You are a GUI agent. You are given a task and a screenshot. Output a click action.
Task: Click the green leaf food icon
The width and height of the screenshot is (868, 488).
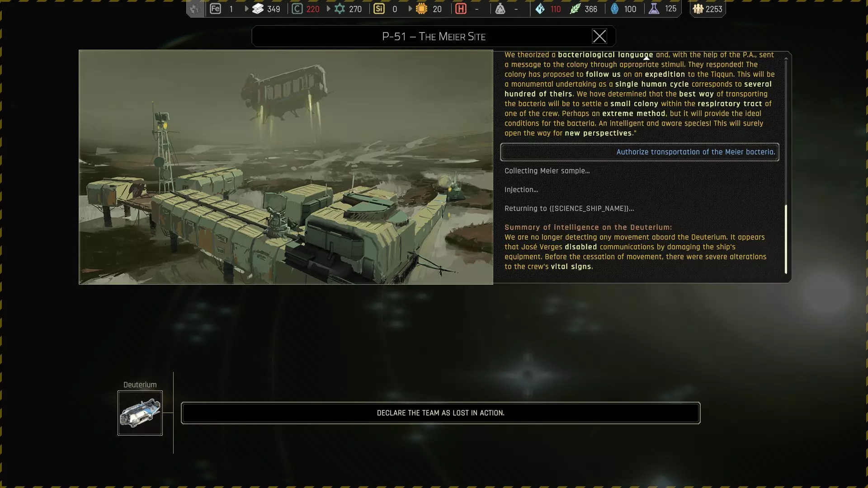(575, 9)
